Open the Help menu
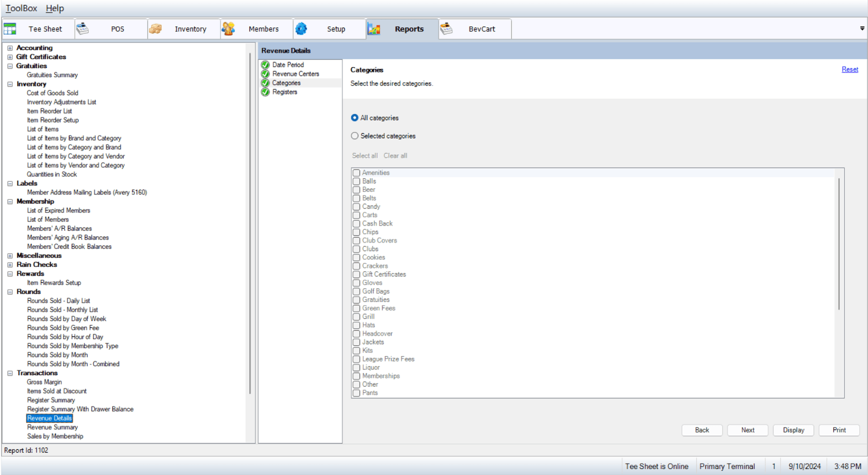 click(55, 8)
